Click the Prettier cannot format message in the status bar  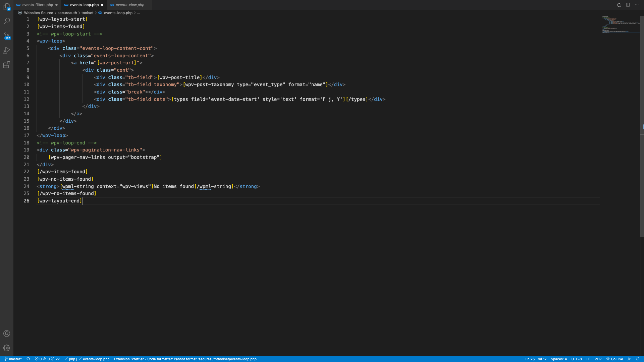pos(185,359)
